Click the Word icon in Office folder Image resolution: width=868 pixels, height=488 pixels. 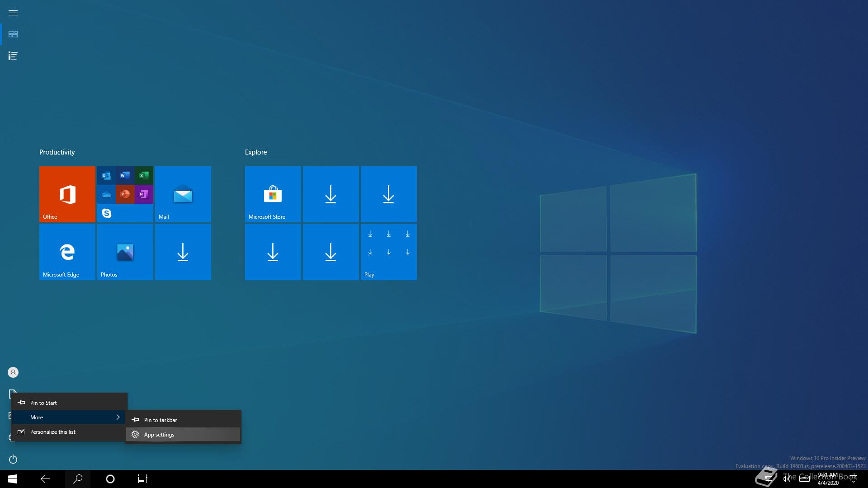pyautogui.click(x=125, y=175)
